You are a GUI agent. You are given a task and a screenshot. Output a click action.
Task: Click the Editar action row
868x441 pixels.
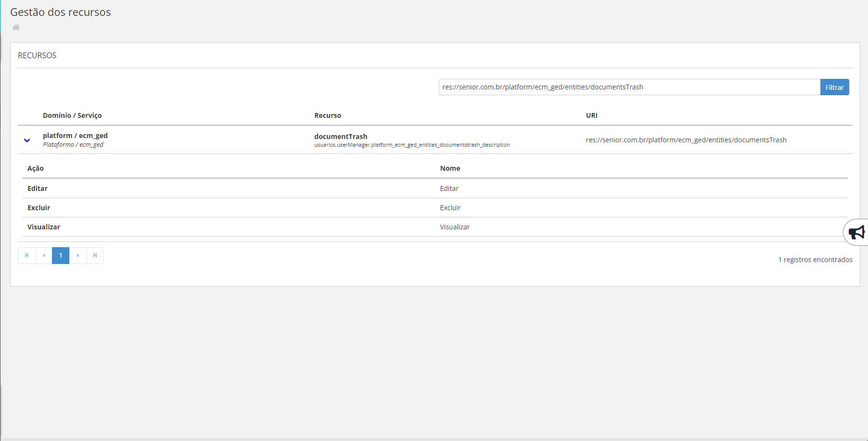point(38,189)
